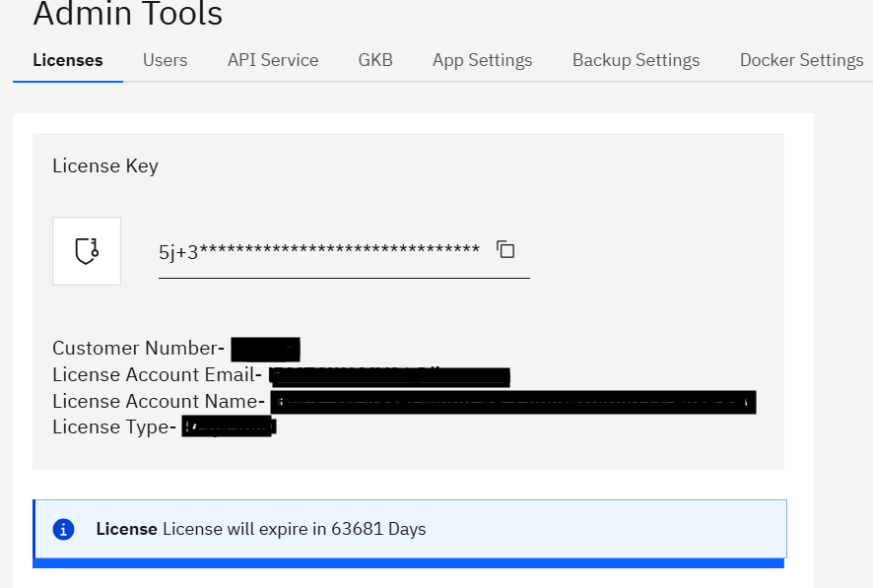Switch to the Licenses tab

click(x=68, y=60)
